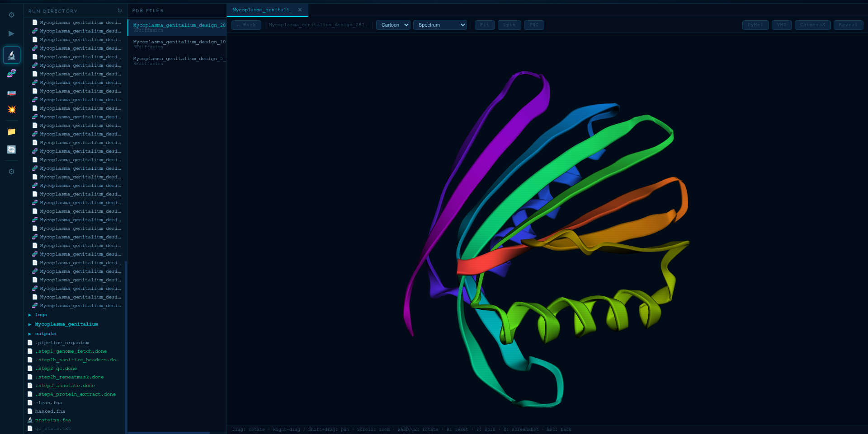Open .step2b_repeatmask.done file

tap(70, 377)
